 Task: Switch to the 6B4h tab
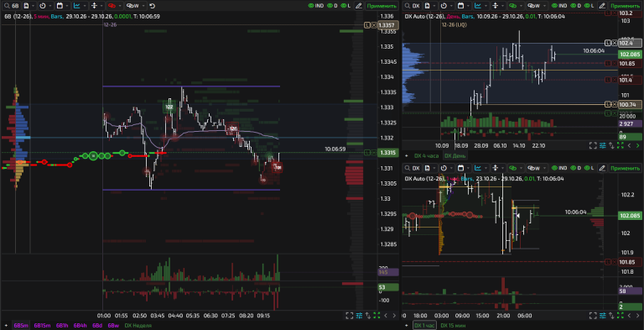80,326
